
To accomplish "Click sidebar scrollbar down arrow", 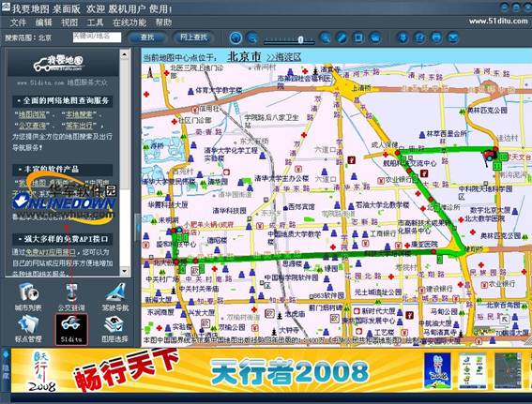I will (125, 271).
